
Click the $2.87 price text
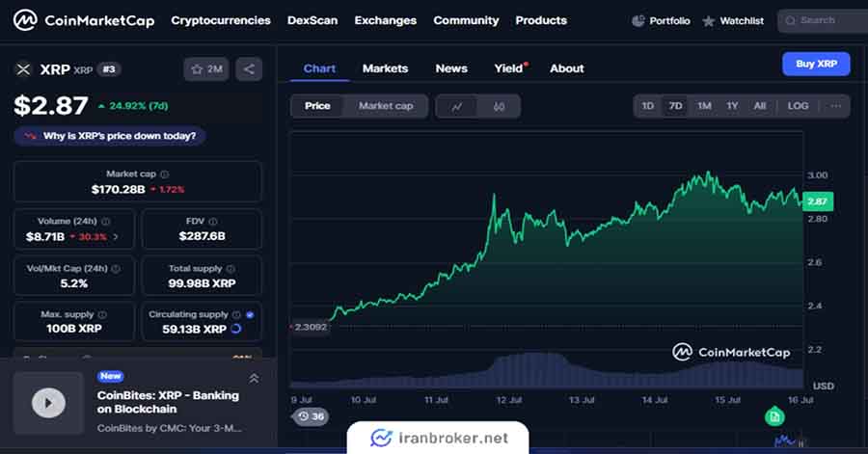pyautogui.click(x=51, y=106)
